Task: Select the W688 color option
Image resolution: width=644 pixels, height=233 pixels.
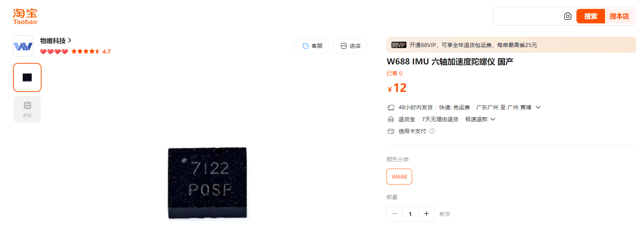Action: (399, 177)
